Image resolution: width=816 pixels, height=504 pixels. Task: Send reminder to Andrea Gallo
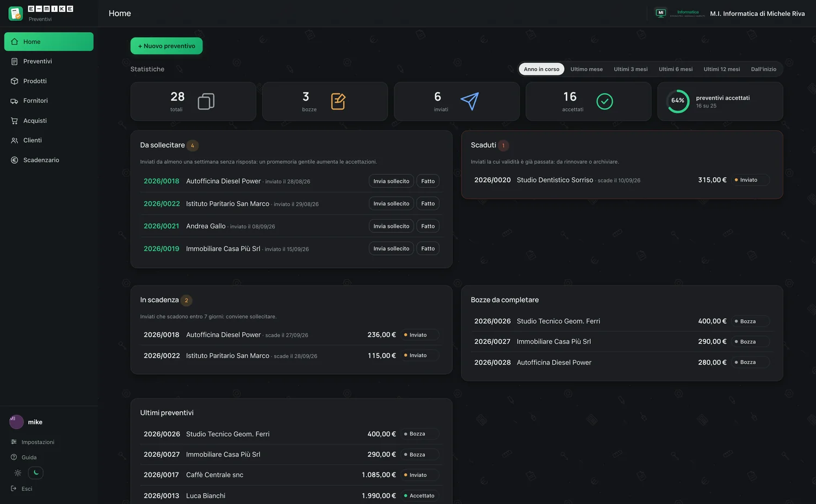tap(391, 226)
